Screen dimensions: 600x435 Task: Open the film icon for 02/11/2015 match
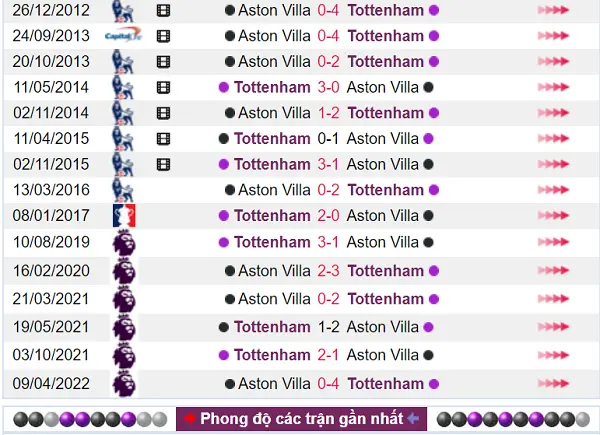163,165
